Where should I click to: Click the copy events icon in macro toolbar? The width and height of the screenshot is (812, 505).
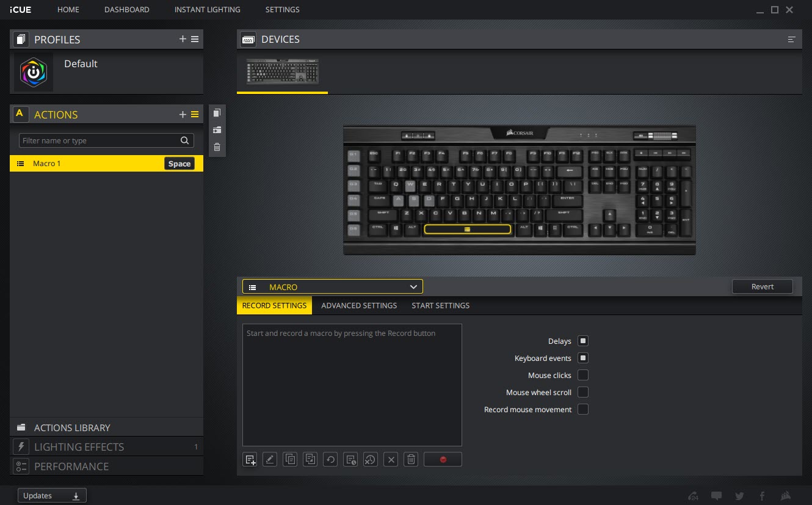(290, 459)
